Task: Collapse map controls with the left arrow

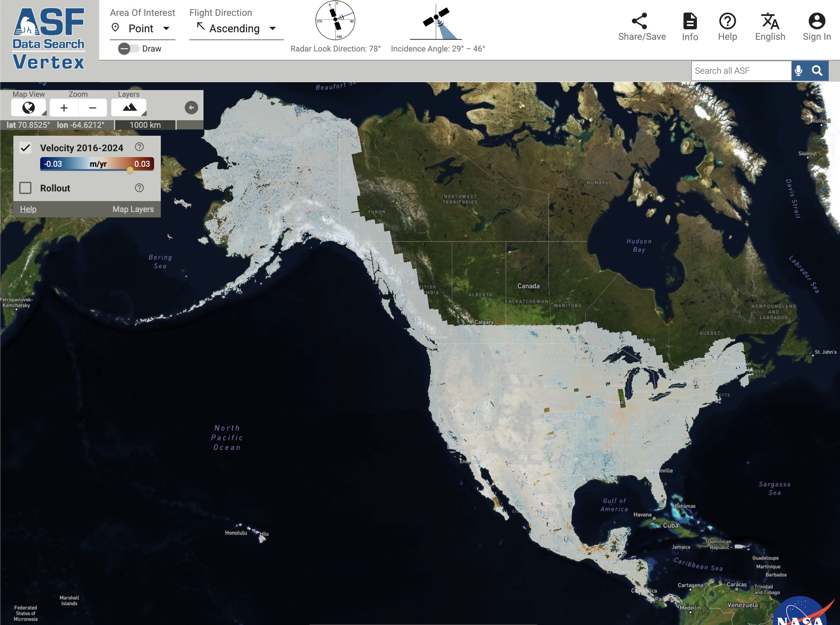Action: coord(191,108)
